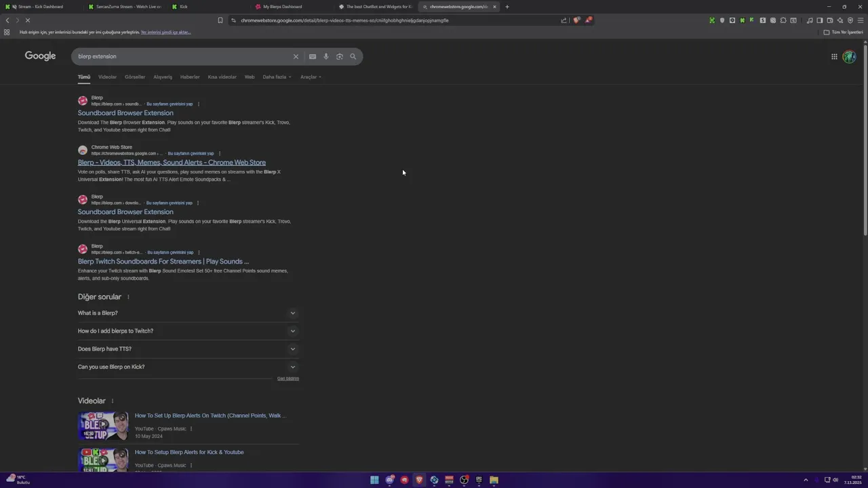Screen dimensions: 868x488
Task: Select the Alışveriş search tab
Action: [163, 77]
